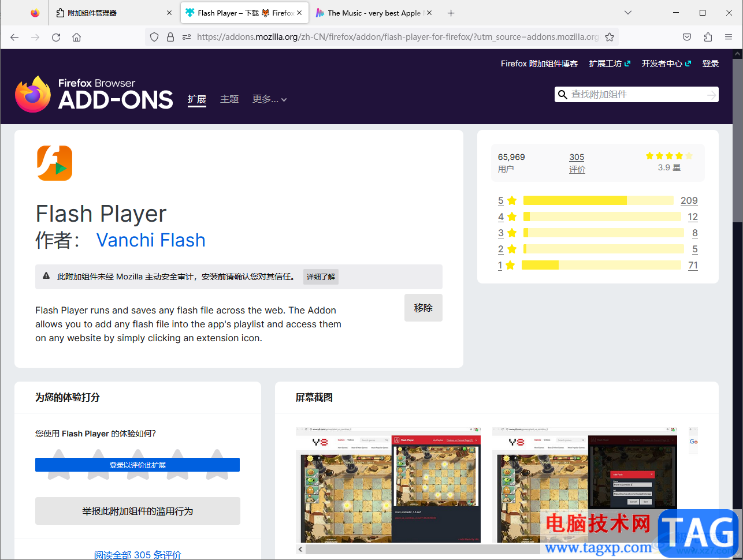Click the 为您的体验打分 heading
743x560 pixels.
[68, 398]
